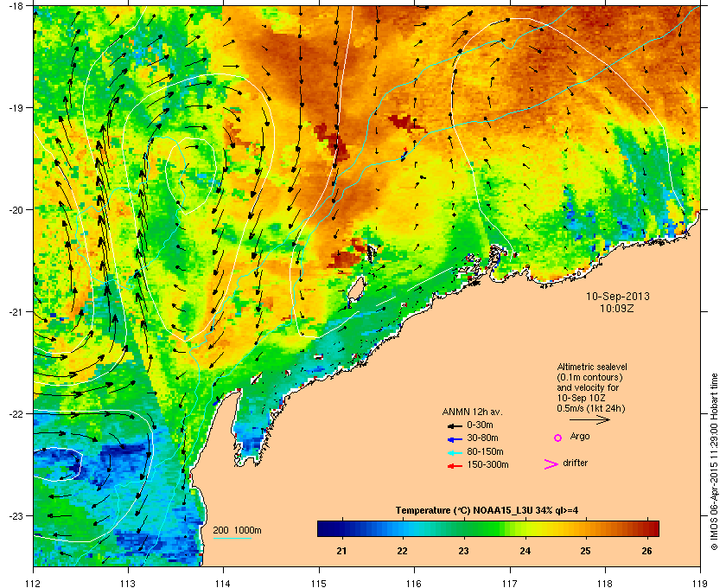Viewport: 726px width, 588px height.
Task: Click the temperature colorbar at 26
Action: 646,528
